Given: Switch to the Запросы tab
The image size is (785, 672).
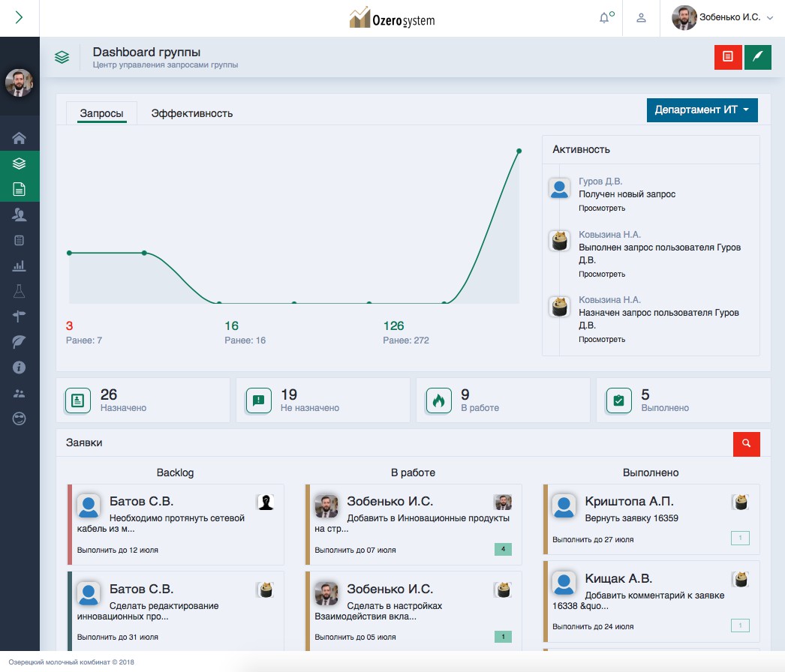Looking at the screenshot, I should [101, 113].
